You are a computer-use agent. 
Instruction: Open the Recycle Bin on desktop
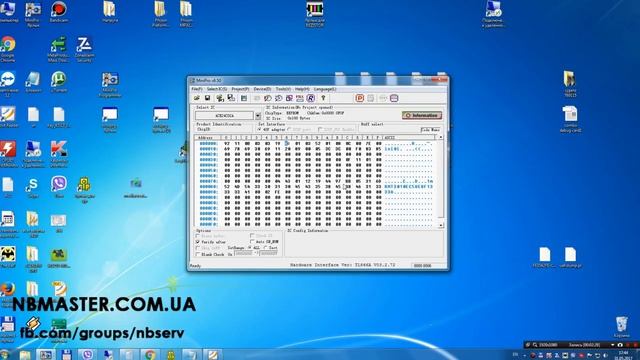click(x=622, y=327)
